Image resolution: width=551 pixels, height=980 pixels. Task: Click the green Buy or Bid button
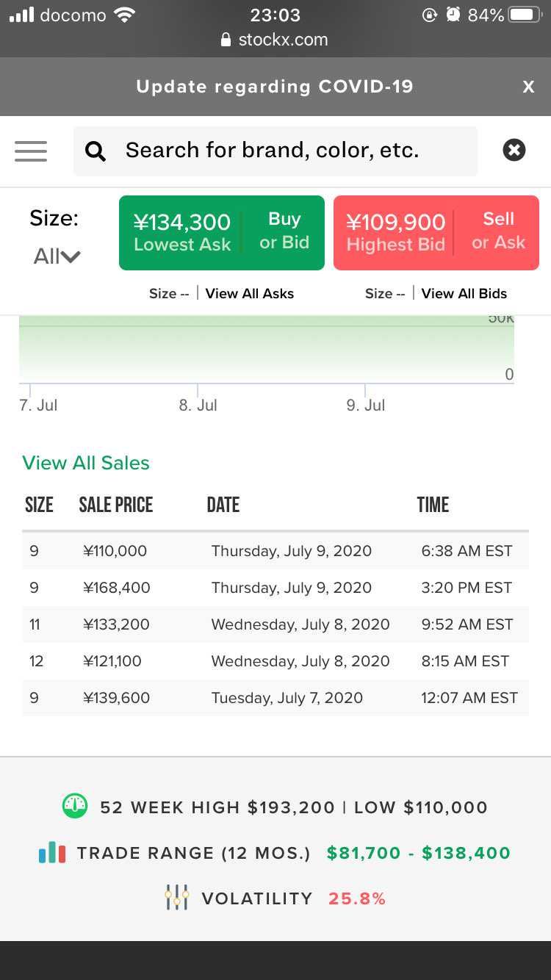222,233
